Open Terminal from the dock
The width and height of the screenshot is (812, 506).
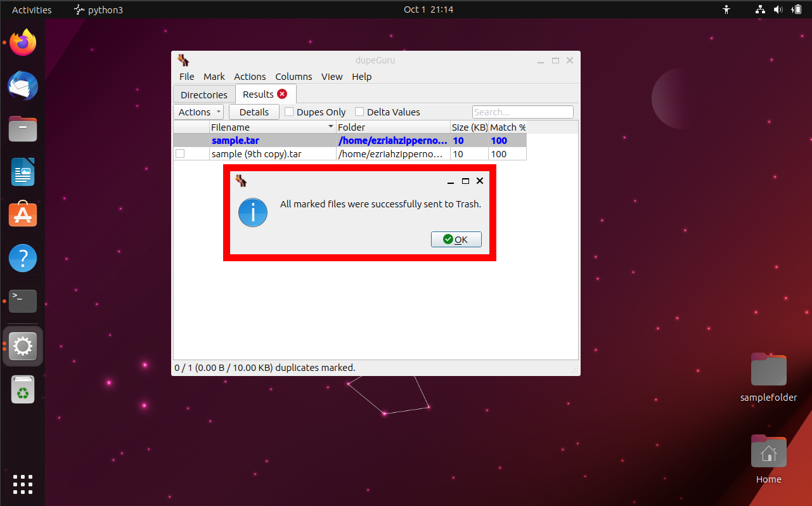(x=23, y=301)
